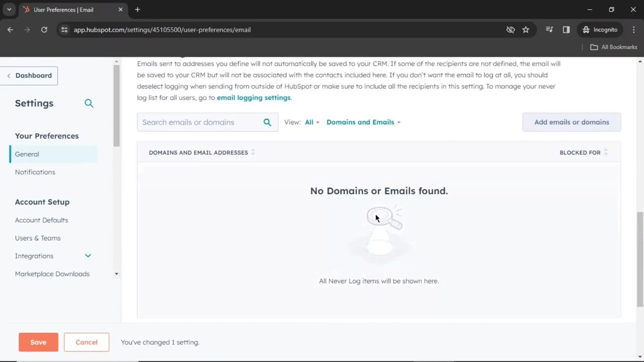Click the email logging settings hyperlink

pos(254,97)
